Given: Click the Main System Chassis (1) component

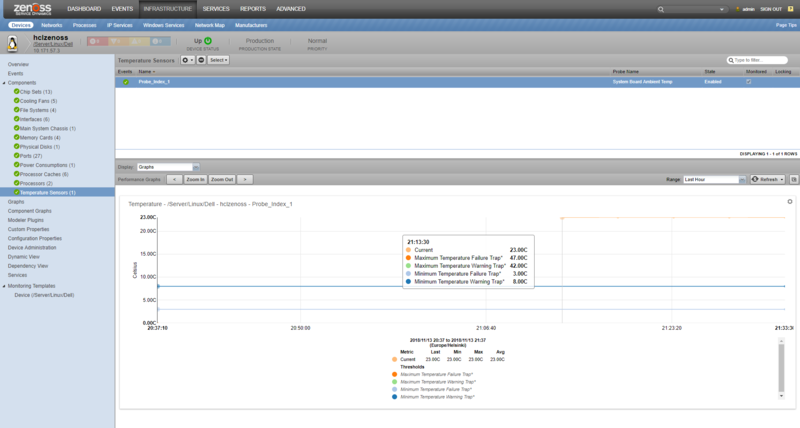Looking at the screenshot, I should coord(47,129).
